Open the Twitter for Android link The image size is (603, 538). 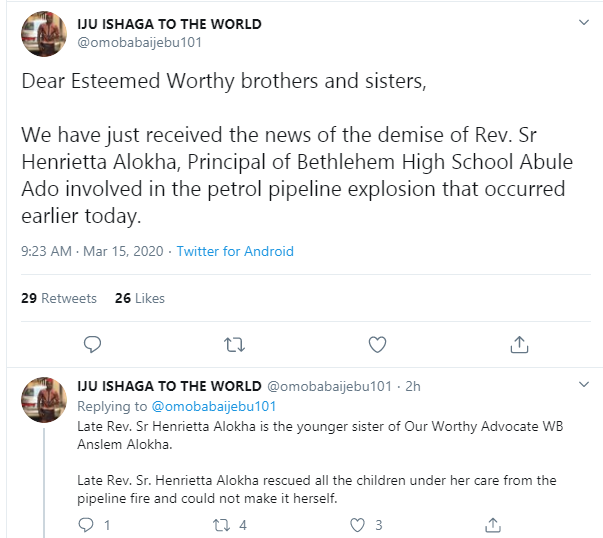tap(235, 251)
